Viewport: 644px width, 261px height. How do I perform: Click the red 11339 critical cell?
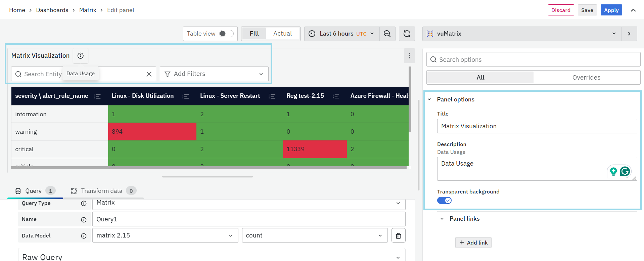pyautogui.click(x=315, y=149)
